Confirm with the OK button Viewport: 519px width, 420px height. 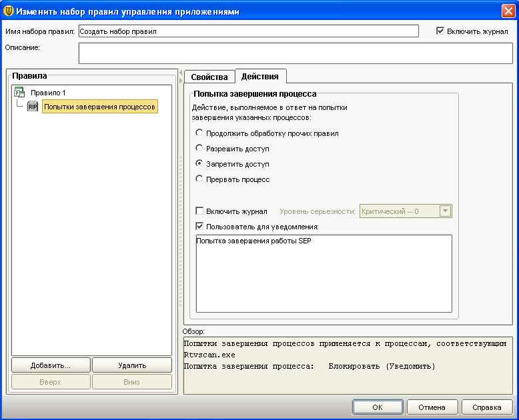pyautogui.click(x=378, y=407)
